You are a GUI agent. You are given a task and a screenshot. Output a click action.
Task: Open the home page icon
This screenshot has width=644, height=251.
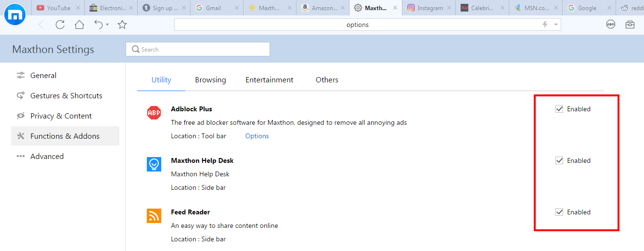pyautogui.click(x=79, y=25)
